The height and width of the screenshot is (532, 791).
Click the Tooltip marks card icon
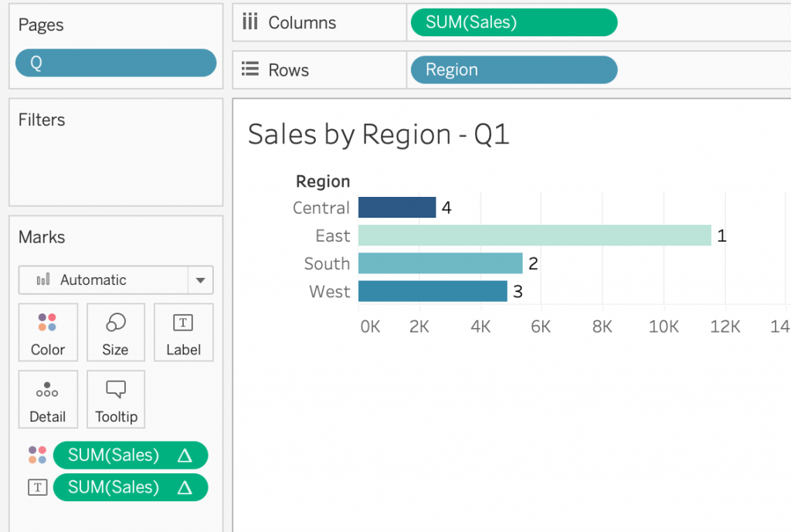click(116, 389)
